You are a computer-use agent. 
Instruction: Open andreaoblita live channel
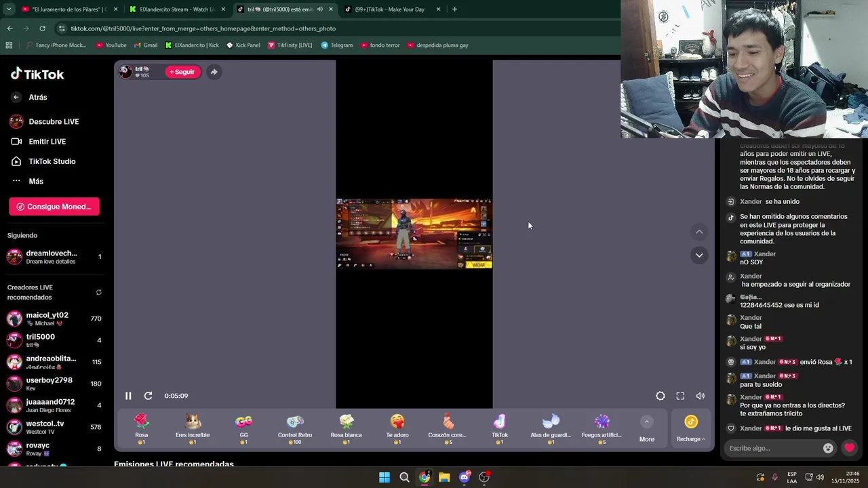pyautogui.click(x=54, y=362)
